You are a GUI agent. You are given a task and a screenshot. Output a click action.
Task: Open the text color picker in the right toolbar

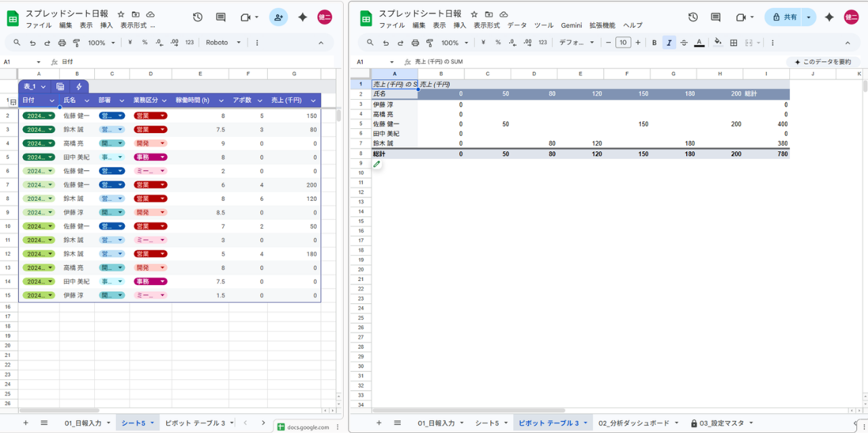click(x=699, y=42)
